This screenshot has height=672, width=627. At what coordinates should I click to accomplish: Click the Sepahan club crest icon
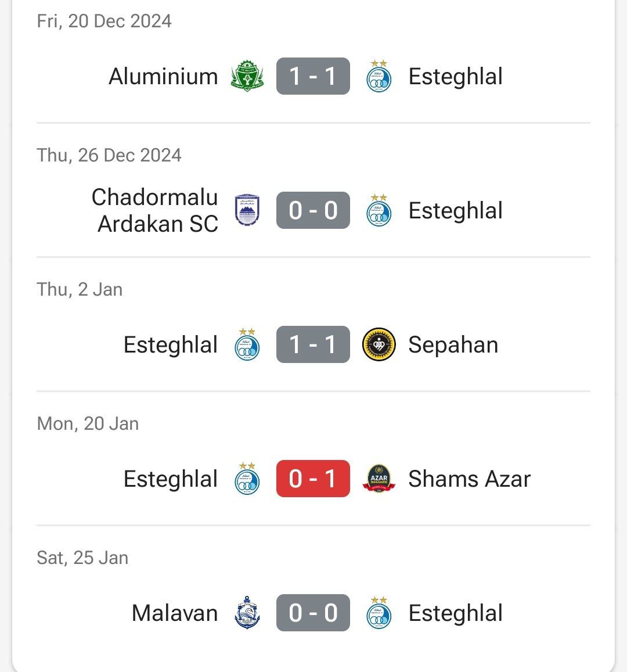pyautogui.click(x=379, y=344)
